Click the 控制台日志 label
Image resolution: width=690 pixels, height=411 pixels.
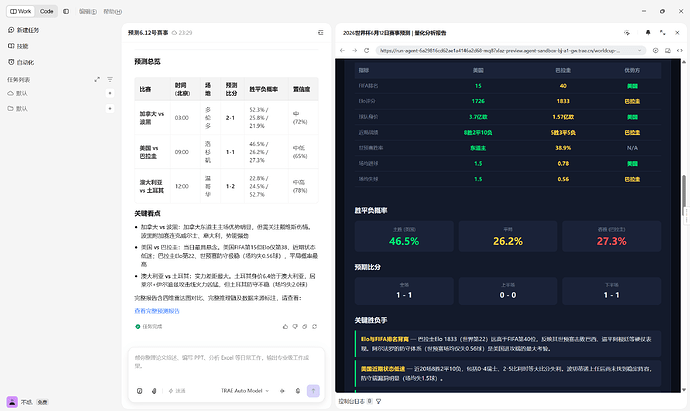click(352, 401)
